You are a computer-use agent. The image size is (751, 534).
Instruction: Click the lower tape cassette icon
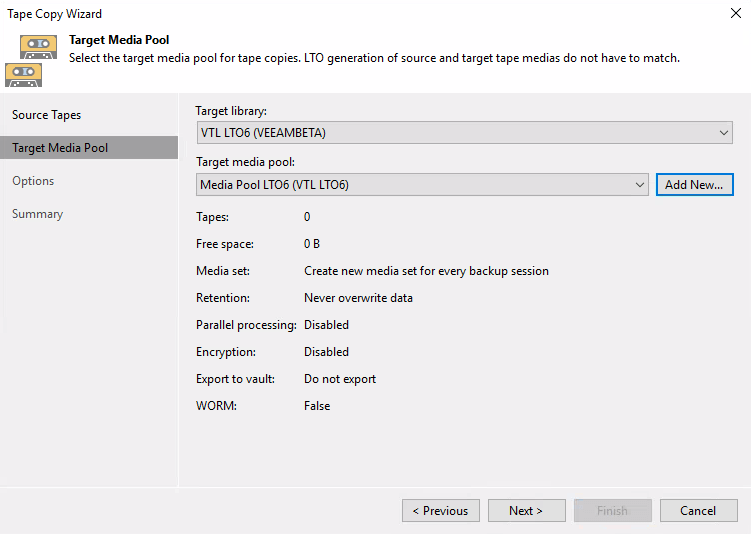click(x=23, y=75)
